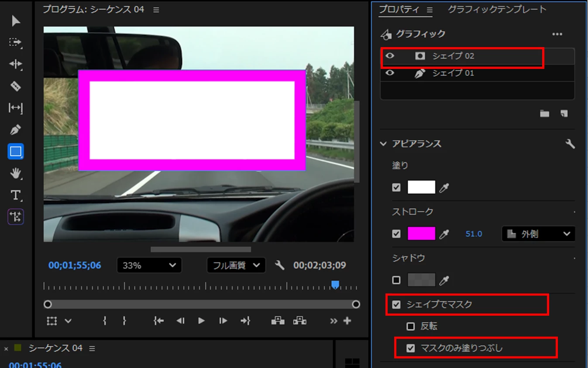This screenshot has height=368, width=588.
Task: Open program monitor settings wrench
Action: coord(280,265)
